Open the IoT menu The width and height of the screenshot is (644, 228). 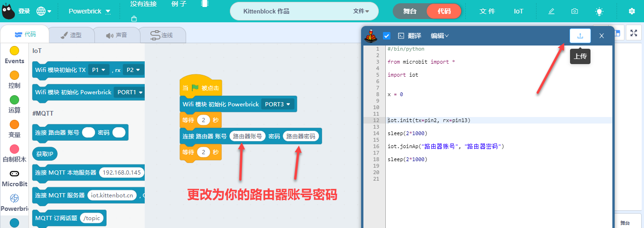[x=518, y=11]
